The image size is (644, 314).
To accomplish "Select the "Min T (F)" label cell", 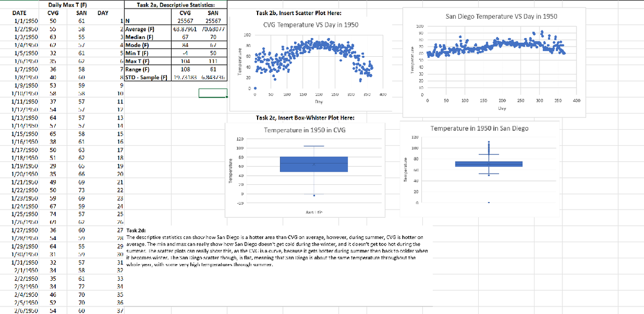I will (x=147, y=53).
